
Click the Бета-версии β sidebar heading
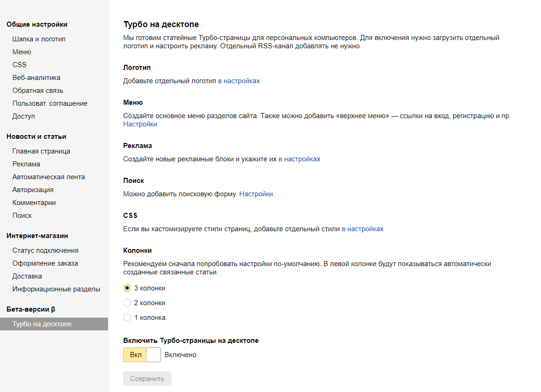31,309
